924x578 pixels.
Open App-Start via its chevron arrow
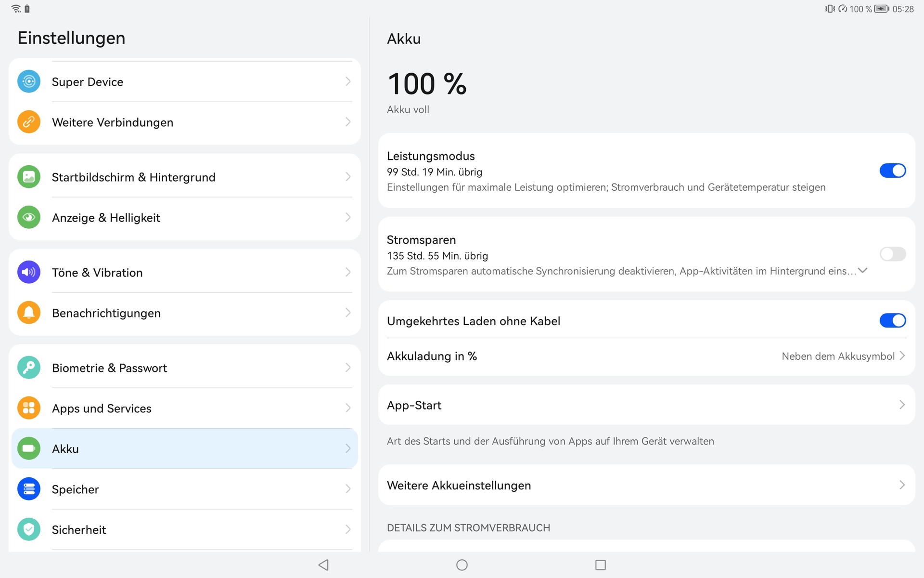point(902,405)
